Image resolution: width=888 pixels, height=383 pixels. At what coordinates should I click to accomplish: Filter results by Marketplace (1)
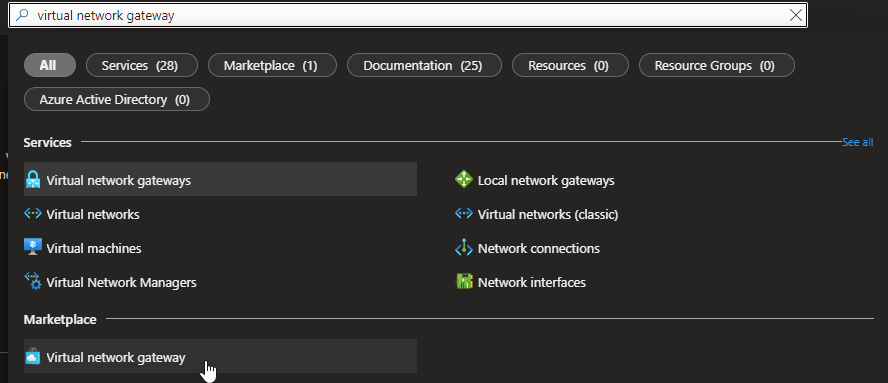(272, 66)
